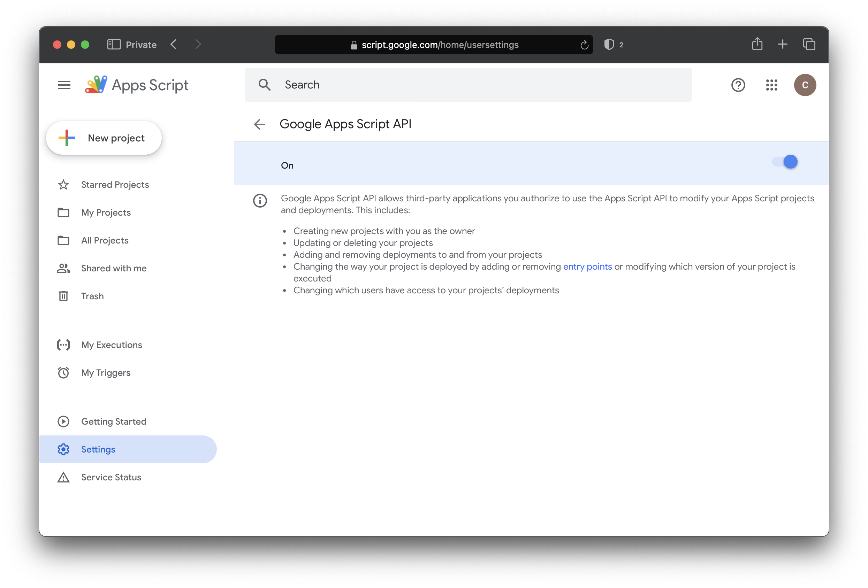
Task: Click Safari share button
Action: pos(757,45)
